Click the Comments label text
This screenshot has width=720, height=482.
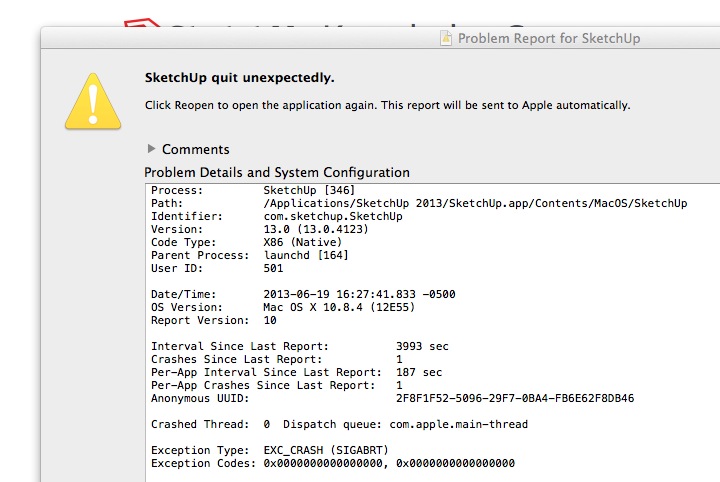(195, 149)
